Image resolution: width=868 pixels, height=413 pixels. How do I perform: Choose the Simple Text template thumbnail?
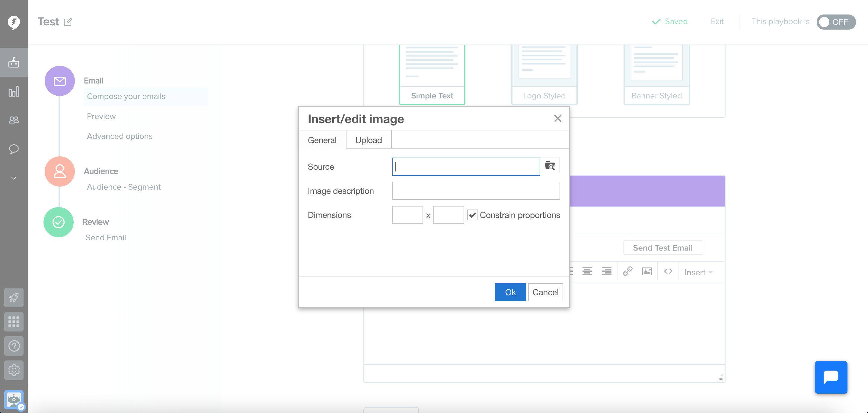432,74
